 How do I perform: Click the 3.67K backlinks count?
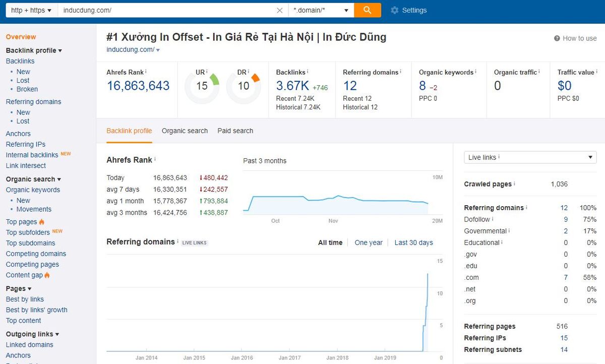(x=292, y=86)
